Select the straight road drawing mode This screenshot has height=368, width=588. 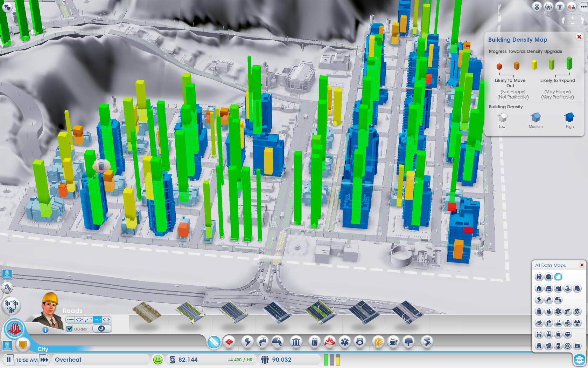pos(70,320)
